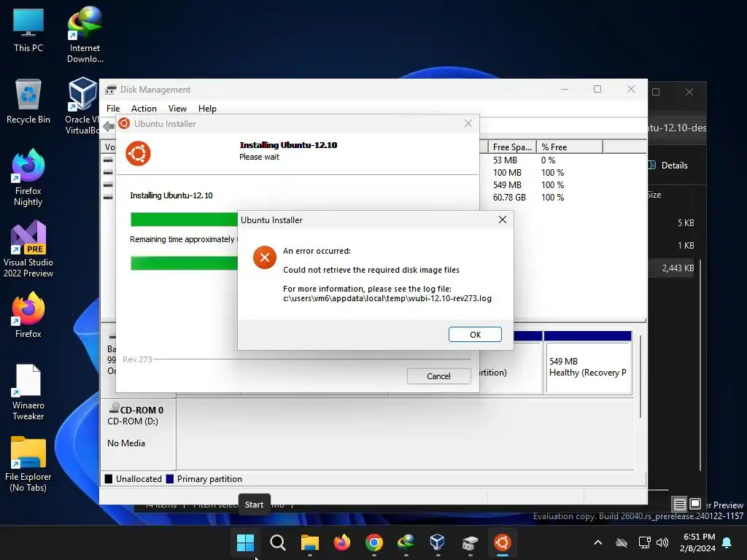Screen dimensions: 747x560
Task: Open the File menu in Disk Management
Action: pyautogui.click(x=113, y=109)
